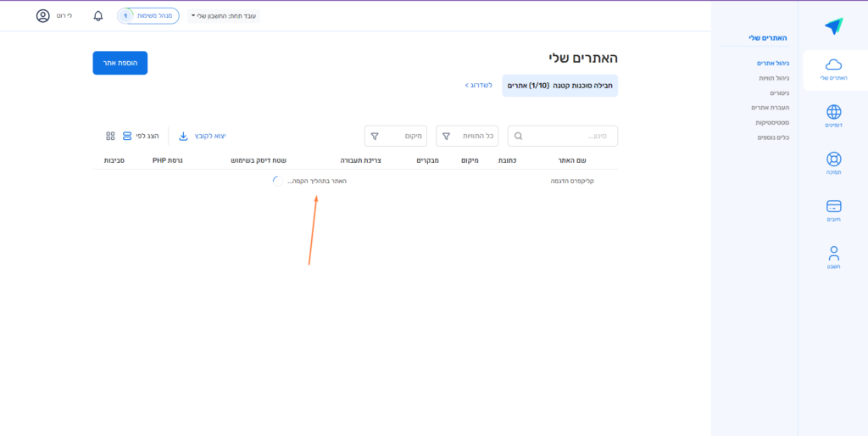Click שטח דיסק בשימוש column header

[259, 160]
